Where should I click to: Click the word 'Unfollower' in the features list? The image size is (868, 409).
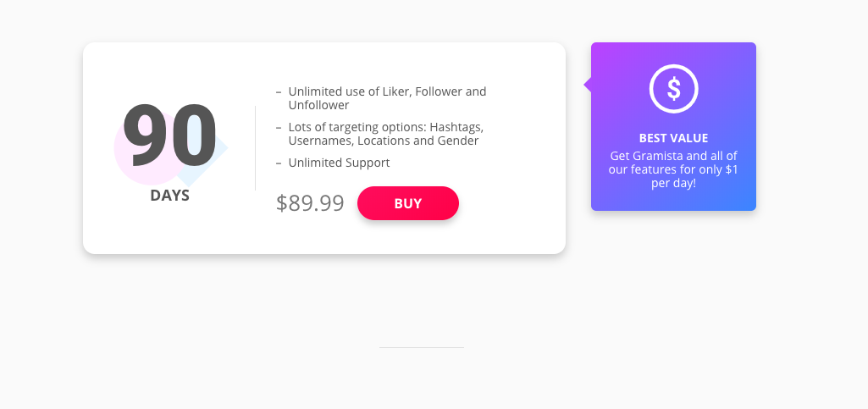[x=318, y=106]
